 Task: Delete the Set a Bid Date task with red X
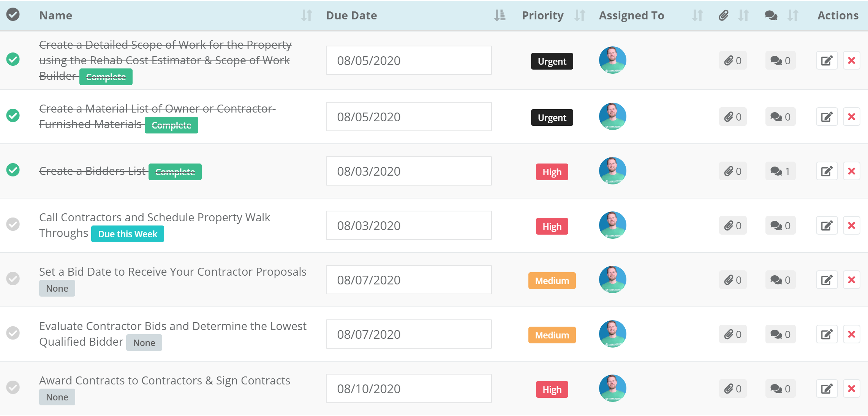852,279
